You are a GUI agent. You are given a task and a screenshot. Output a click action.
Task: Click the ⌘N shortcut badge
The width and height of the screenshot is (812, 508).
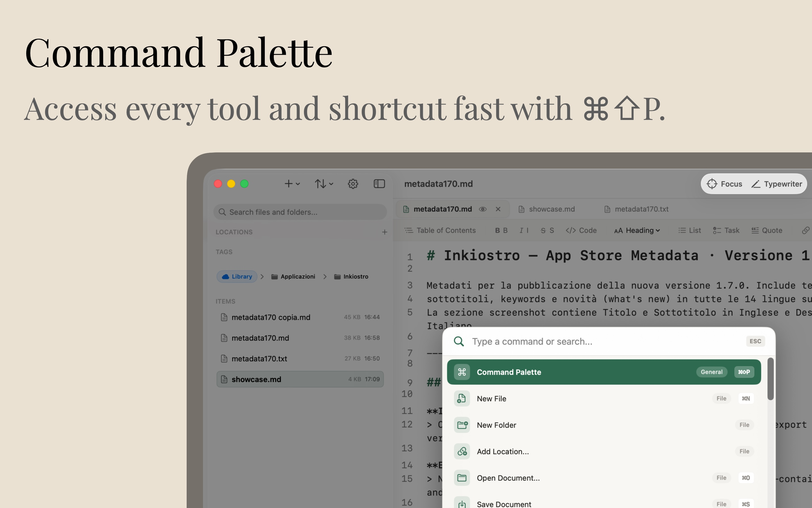pyautogui.click(x=745, y=398)
